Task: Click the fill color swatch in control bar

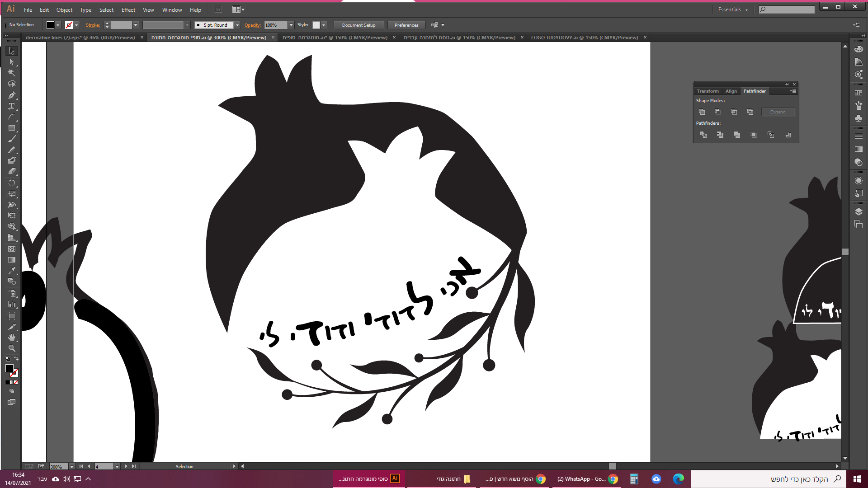Action: (50, 25)
